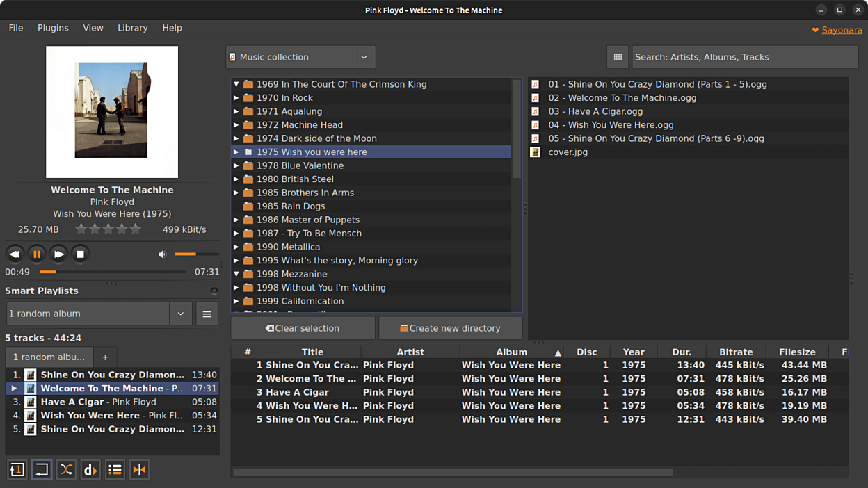Open the '1 random album' dropdown
This screenshot has height=488, width=868.
pyautogui.click(x=180, y=314)
